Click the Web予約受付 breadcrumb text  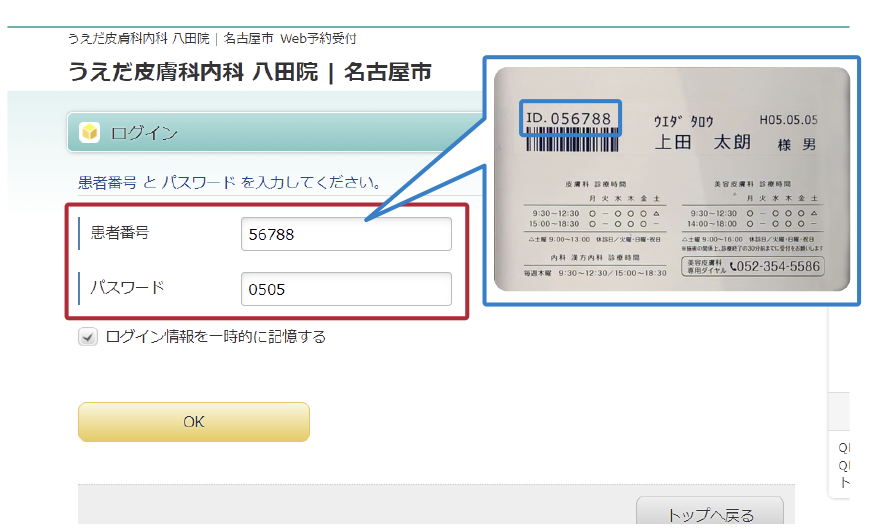coord(318,38)
